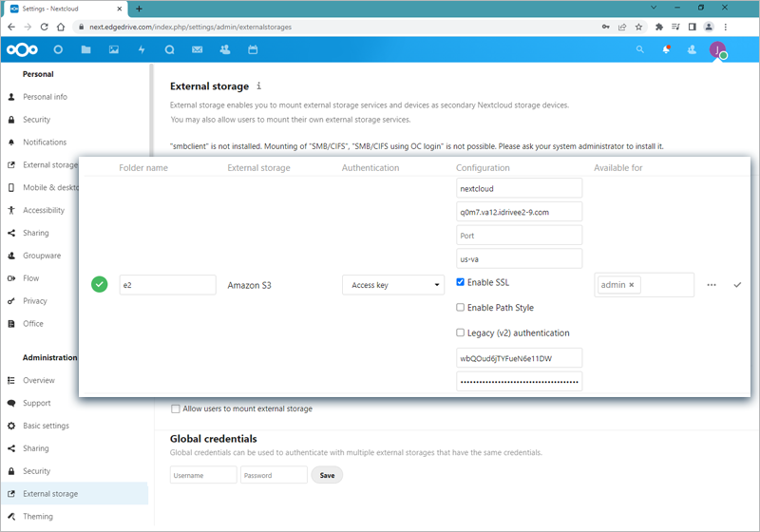Open the Photos app icon
This screenshot has width=760, height=532.
click(113, 49)
